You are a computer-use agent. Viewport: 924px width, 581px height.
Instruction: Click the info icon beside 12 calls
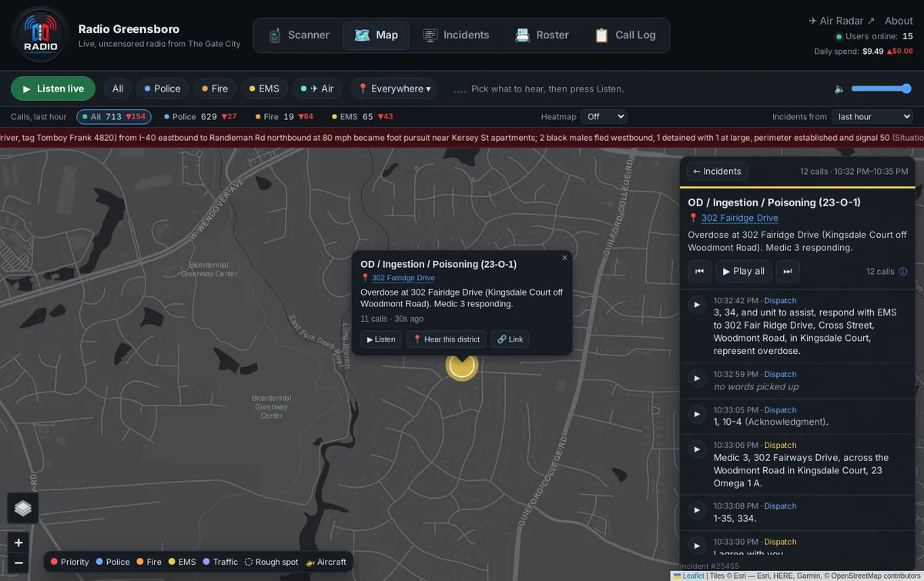click(x=903, y=272)
